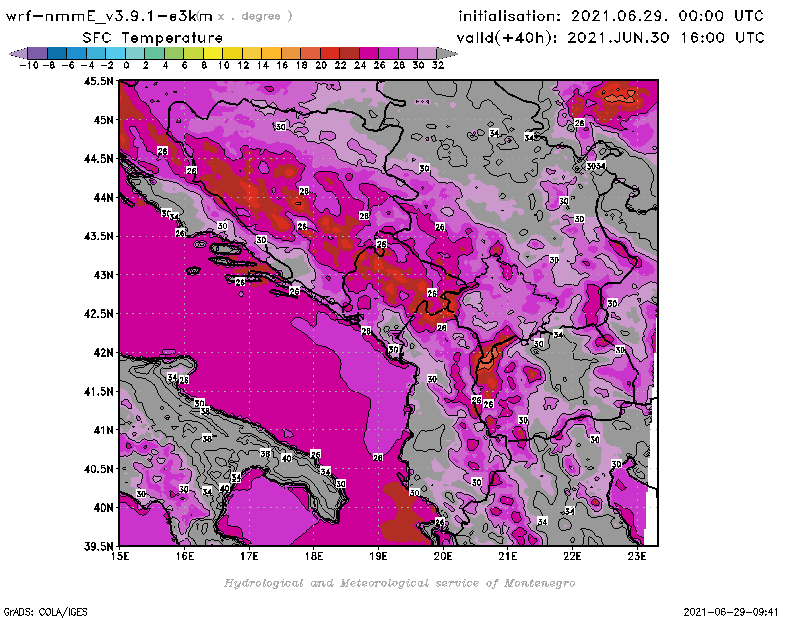Click the '23E' longitude axis label
800x618 pixels.
tap(637, 556)
